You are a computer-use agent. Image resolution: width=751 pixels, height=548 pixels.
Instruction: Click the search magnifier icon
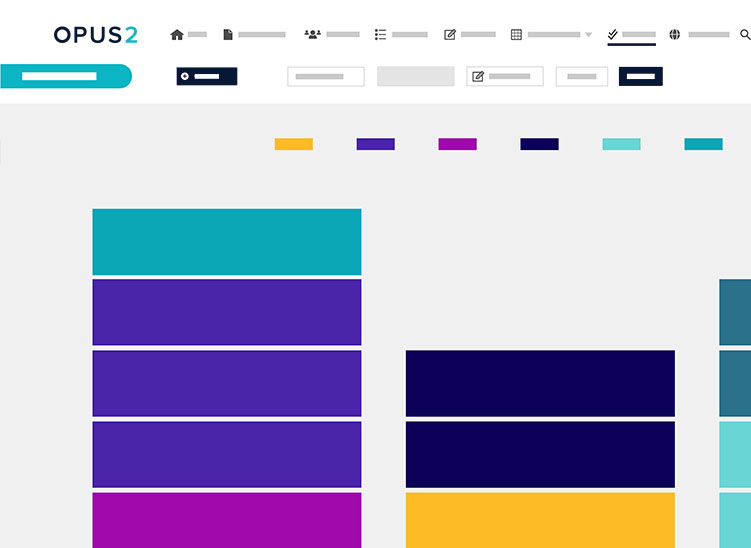745,35
